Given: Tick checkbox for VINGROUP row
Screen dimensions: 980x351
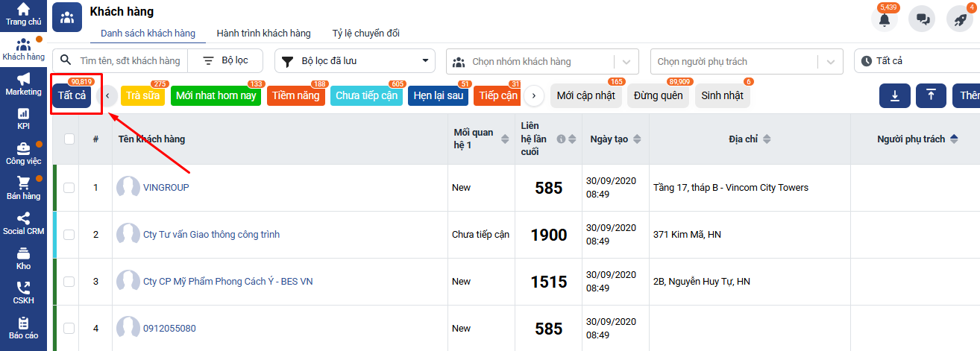Looking at the screenshot, I should pos(69,188).
